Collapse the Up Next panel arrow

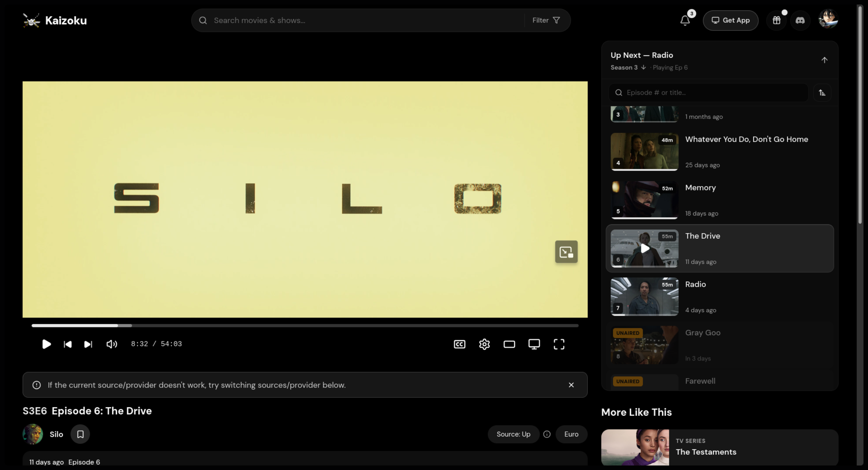pos(824,60)
